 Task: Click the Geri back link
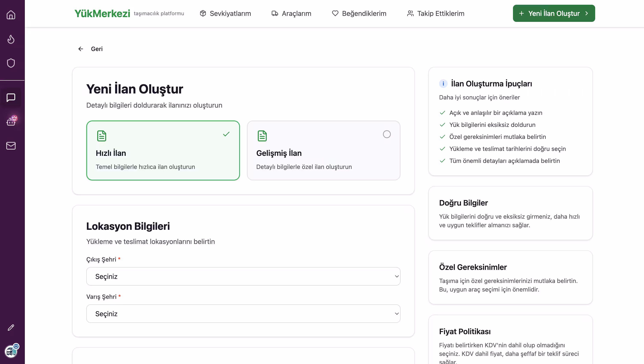click(91, 49)
